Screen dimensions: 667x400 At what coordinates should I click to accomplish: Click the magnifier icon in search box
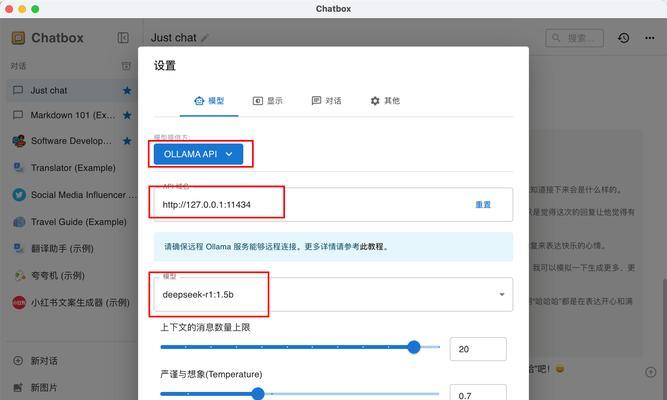(x=556, y=38)
